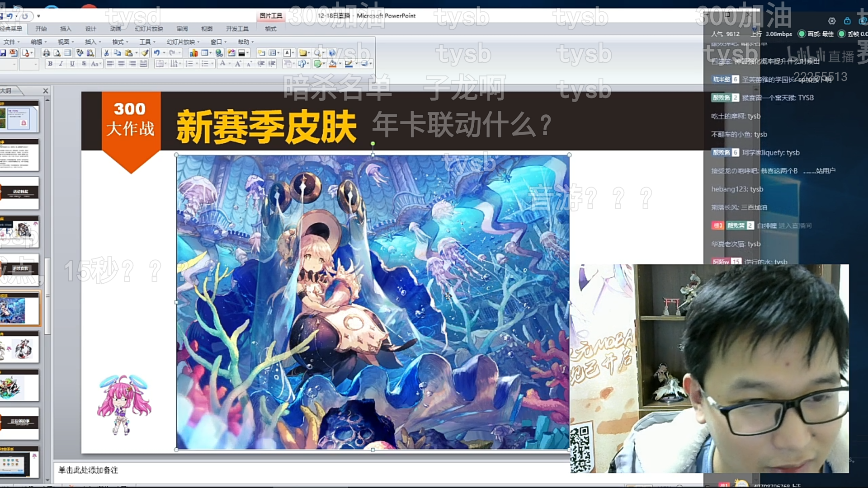This screenshot has width=868, height=488.
Task: Click the Increase Font Size icon
Action: coord(238,64)
